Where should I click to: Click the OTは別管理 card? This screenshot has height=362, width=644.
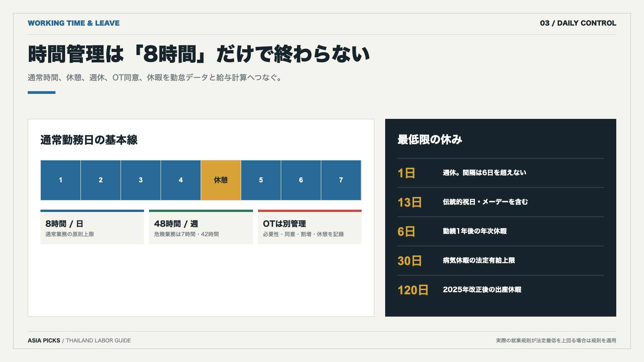[310, 227]
